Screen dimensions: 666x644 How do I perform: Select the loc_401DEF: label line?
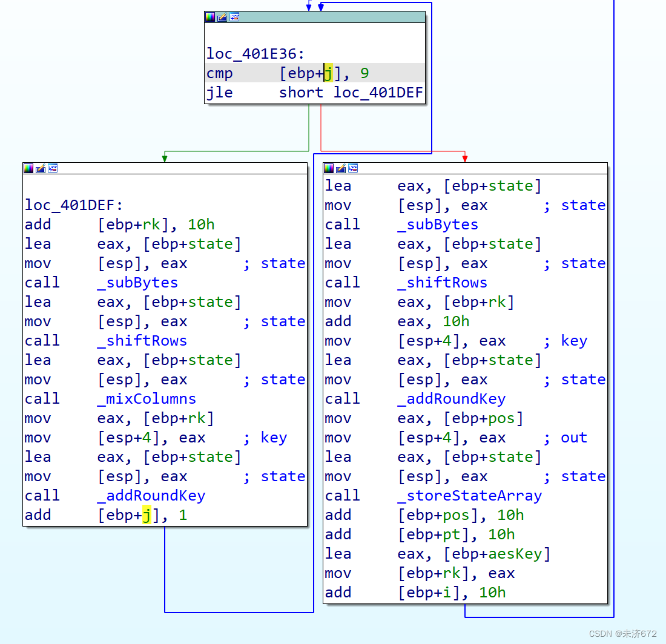[74, 205]
